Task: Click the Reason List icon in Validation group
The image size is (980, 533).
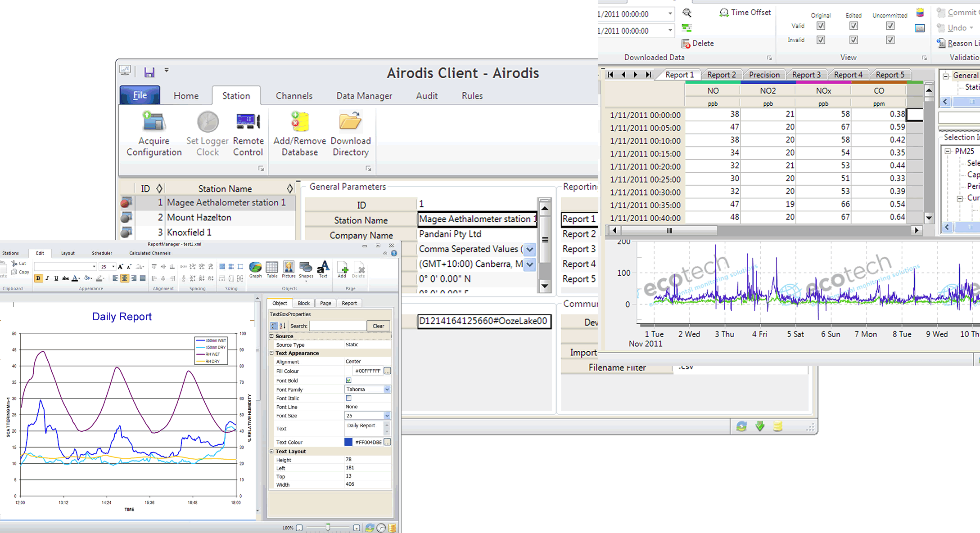Action: click(x=941, y=43)
